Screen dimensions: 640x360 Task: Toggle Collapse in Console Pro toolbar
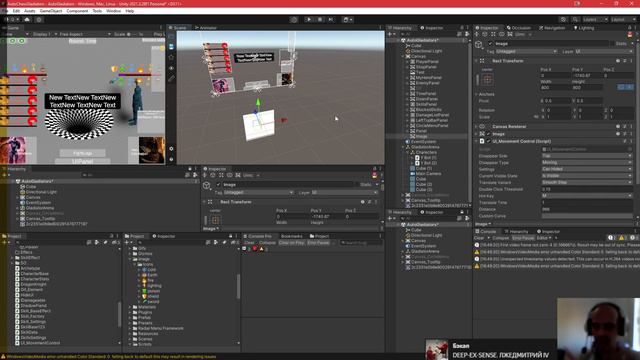click(267, 242)
